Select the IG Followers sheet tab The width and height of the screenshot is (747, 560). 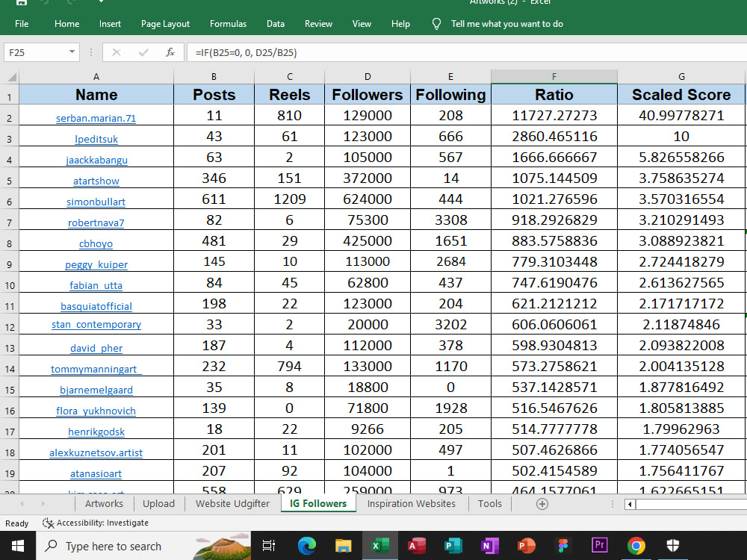(x=318, y=504)
